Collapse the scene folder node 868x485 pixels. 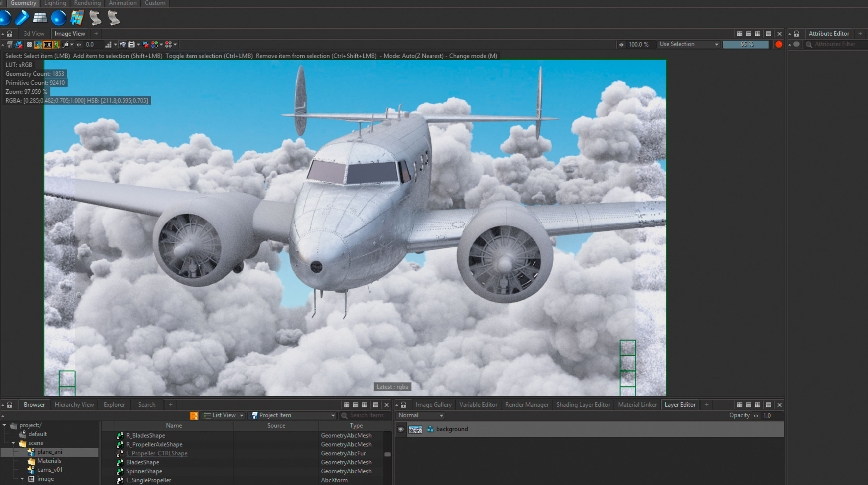pos(13,443)
